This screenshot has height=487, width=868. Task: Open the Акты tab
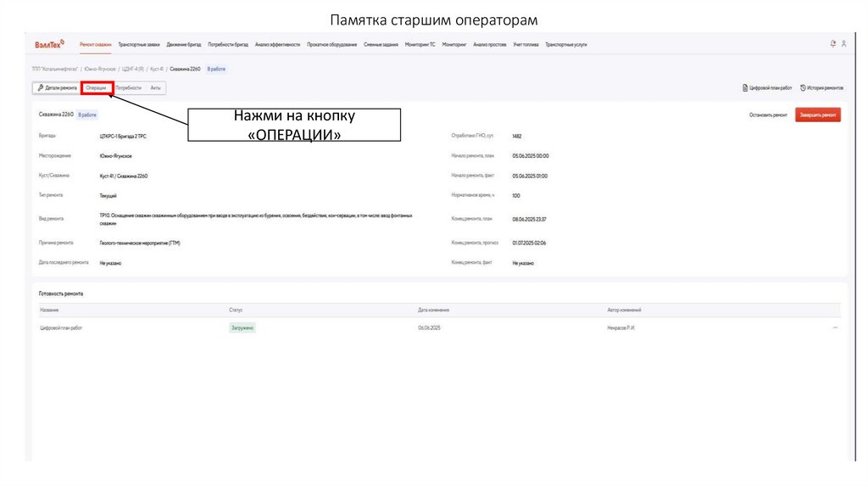[156, 87]
